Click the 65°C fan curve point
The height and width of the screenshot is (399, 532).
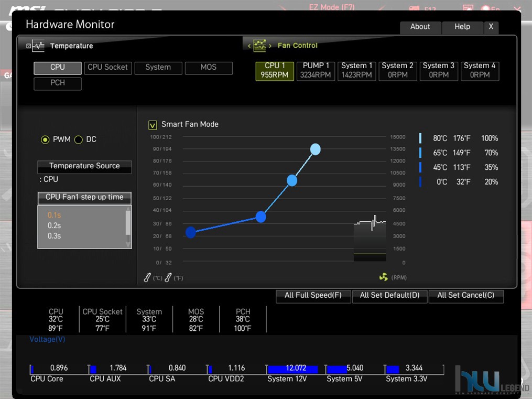coord(292,180)
